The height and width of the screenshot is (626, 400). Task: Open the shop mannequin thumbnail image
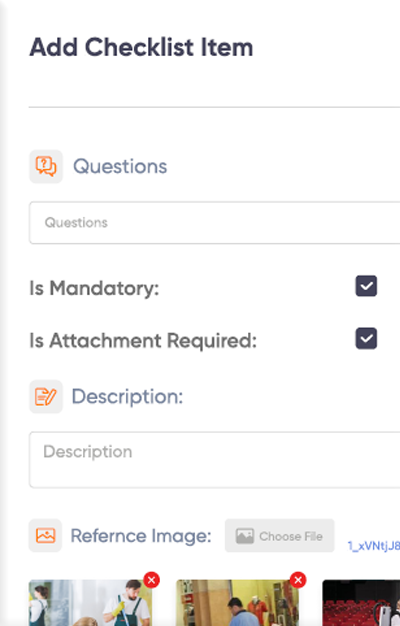(237, 603)
